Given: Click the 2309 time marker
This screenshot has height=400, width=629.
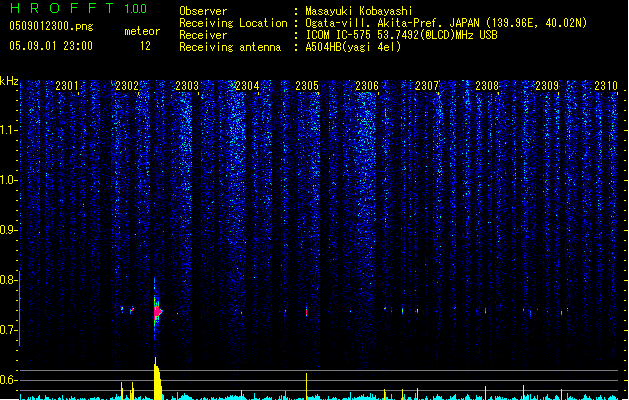Looking at the screenshot, I should click(547, 85).
